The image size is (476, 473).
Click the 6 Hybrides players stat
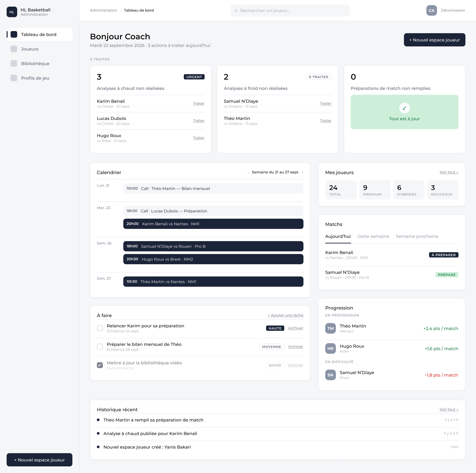tap(409, 190)
